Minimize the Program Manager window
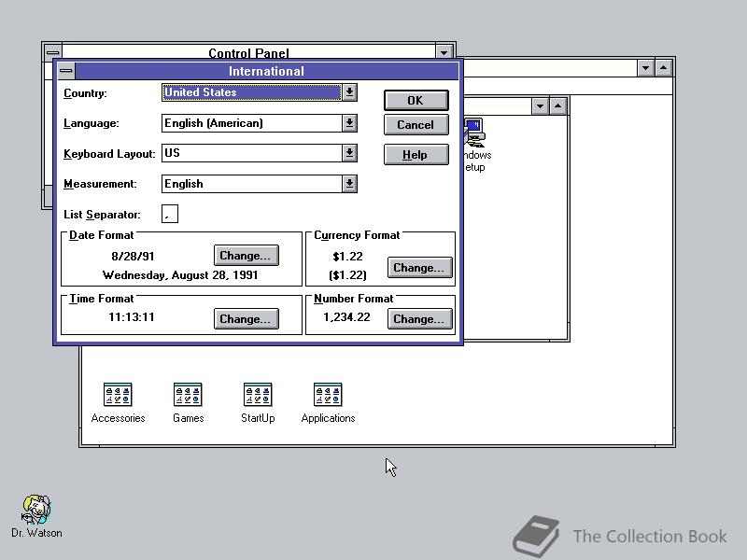Screen dimensions: 747x560 coord(645,68)
